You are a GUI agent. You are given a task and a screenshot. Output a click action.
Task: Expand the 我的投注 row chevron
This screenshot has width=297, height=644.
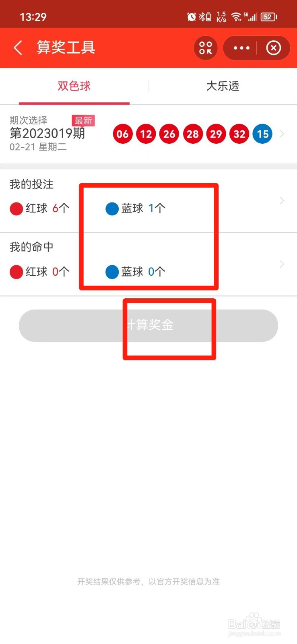(282, 200)
